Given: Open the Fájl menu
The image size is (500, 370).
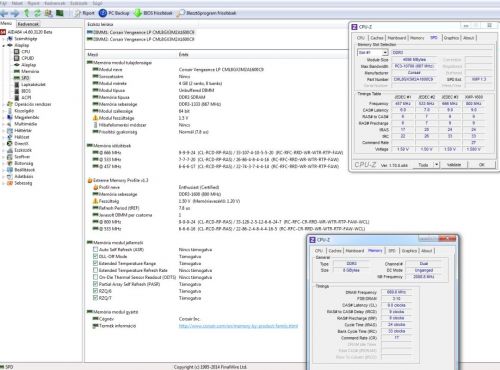Looking at the screenshot, I should (4, 3).
